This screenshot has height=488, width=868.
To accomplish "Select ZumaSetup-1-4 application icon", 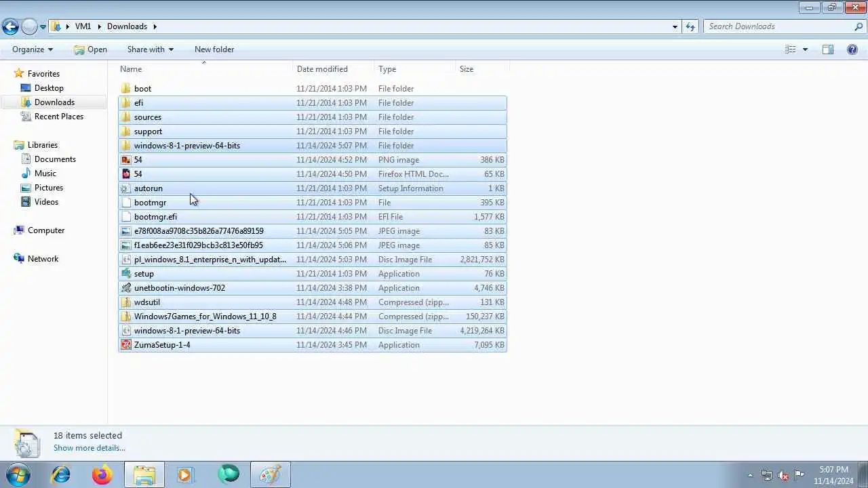I will [x=126, y=345].
